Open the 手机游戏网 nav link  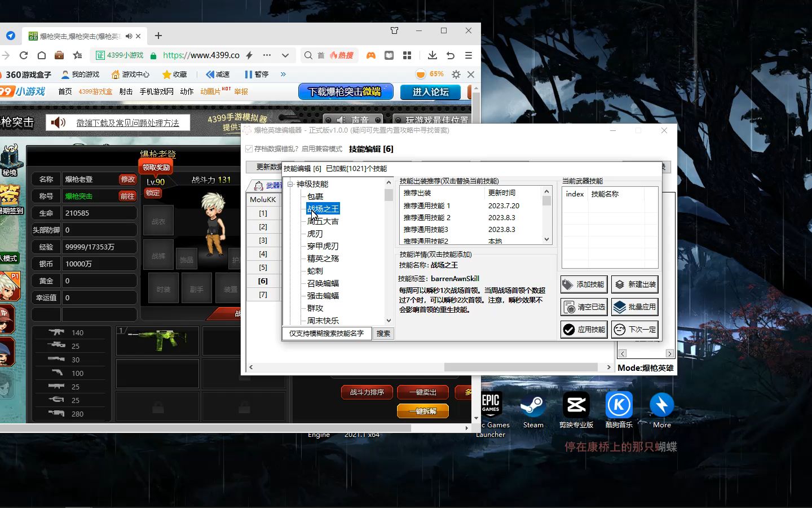pos(156,91)
